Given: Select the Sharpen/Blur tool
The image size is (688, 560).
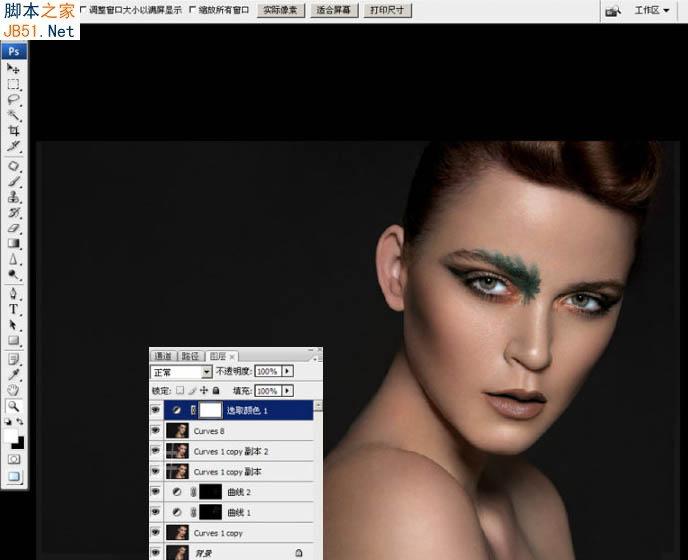Looking at the screenshot, I should point(14,259).
